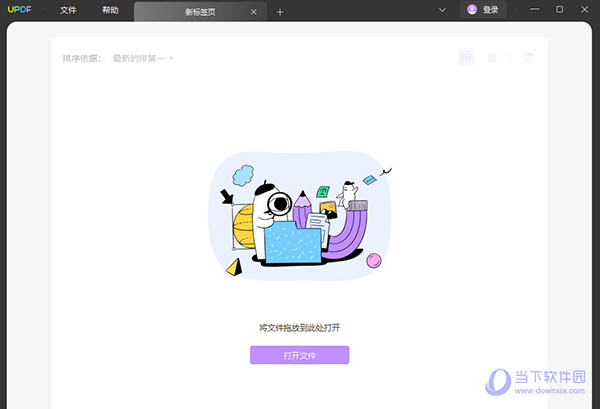600x409 pixels.
Task: Open the 帮助 menu
Action: [x=110, y=10]
